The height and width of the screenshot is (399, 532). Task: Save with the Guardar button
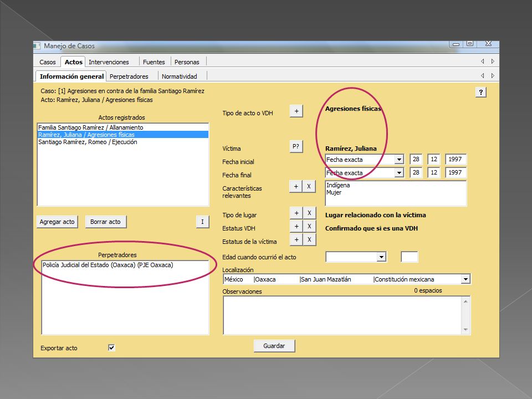coord(274,346)
